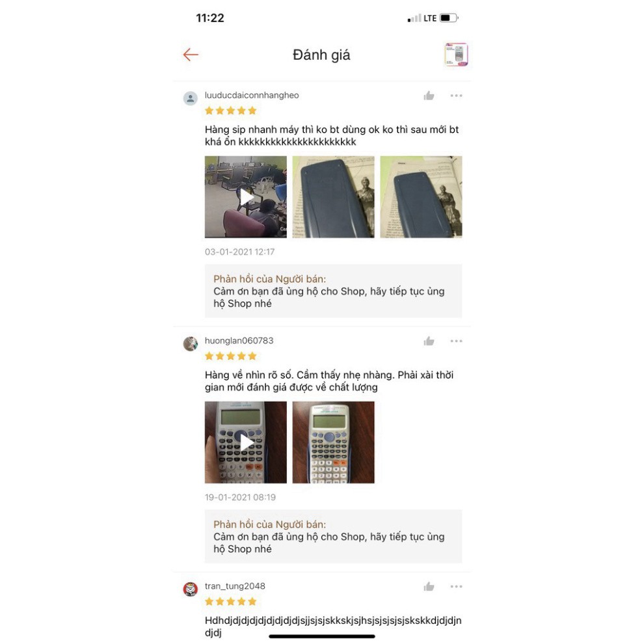
Task: Open huonglan060783 user profile name
Action: tap(239, 340)
